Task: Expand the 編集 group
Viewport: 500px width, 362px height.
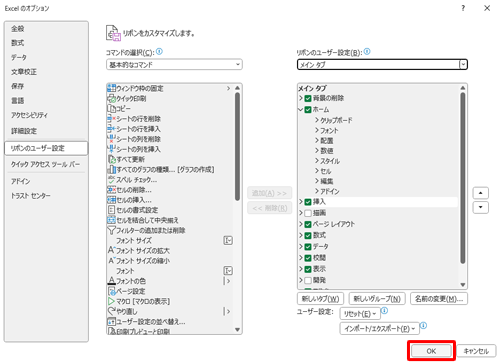Action: pyautogui.click(x=317, y=181)
